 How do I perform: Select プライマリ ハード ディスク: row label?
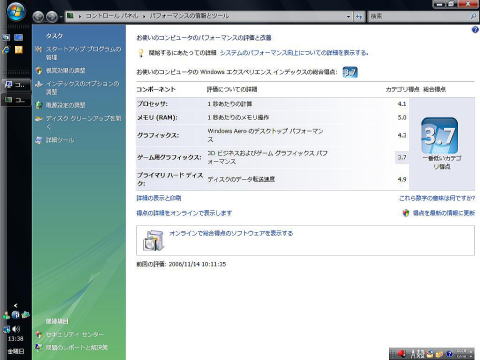pos(170,179)
